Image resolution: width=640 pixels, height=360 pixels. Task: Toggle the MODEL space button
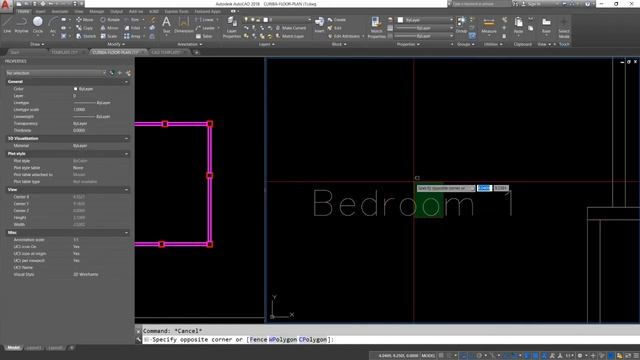tap(428, 356)
